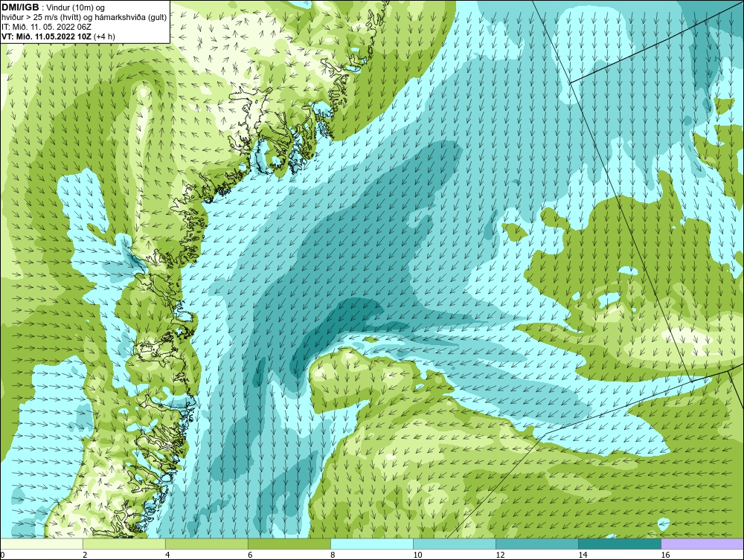Image resolution: width=744 pixels, height=560 pixels.
Task: Click the 'DMI/IGB' title text
Action: point(20,7)
